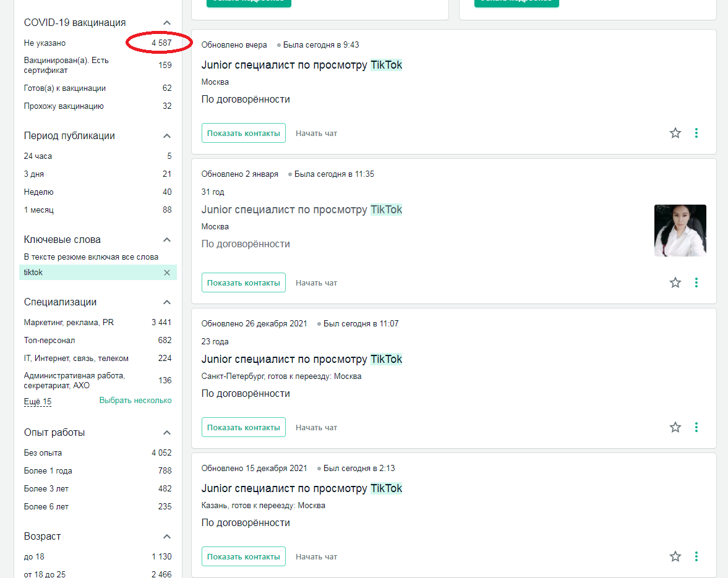
Task: Remove the tiktok keyword filter
Action: 167,273
